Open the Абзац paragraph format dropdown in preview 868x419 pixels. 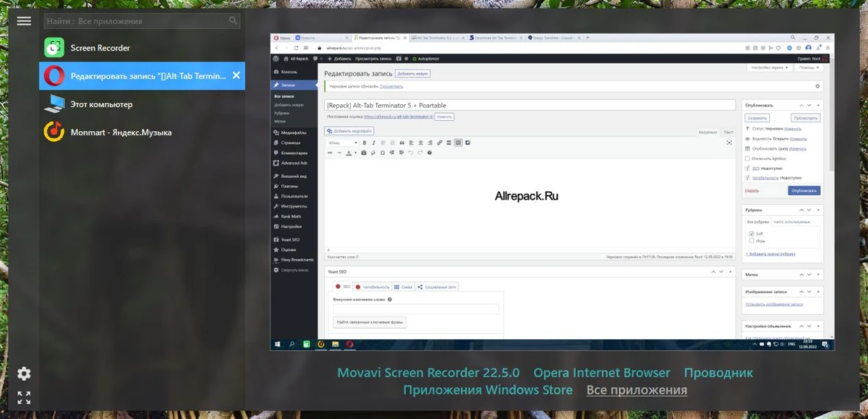pyautogui.click(x=342, y=143)
